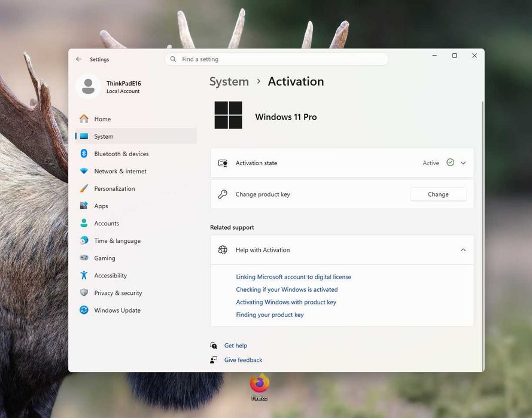Screen dimensions: 532x418
Task: Click the Windows 11 Pro edition text
Action: pyautogui.click(x=285, y=117)
